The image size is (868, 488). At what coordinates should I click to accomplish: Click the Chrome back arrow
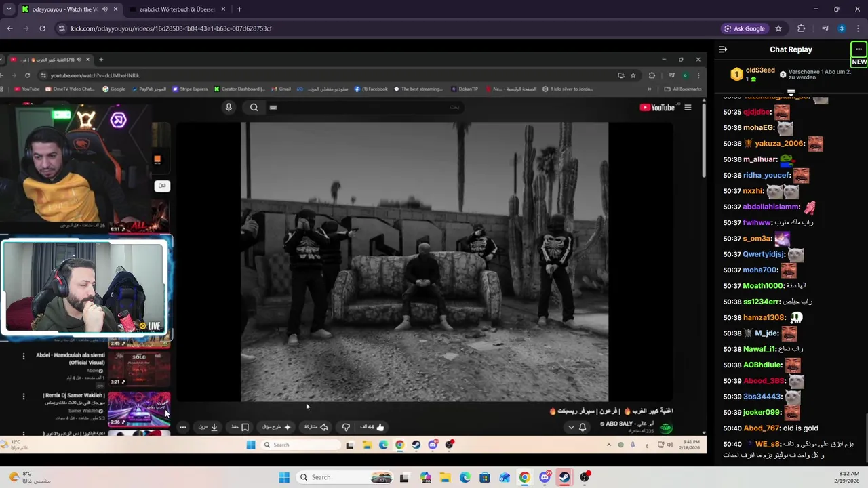pyautogui.click(x=9, y=28)
